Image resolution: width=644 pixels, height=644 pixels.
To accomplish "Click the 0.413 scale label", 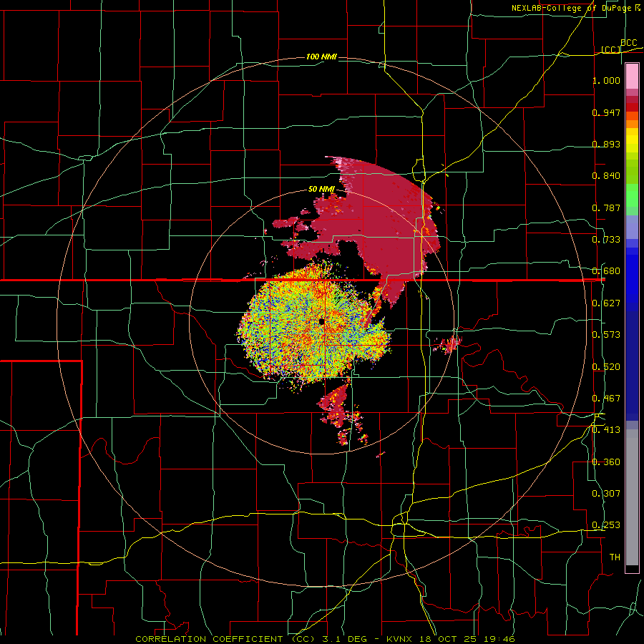I will click(x=606, y=430).
